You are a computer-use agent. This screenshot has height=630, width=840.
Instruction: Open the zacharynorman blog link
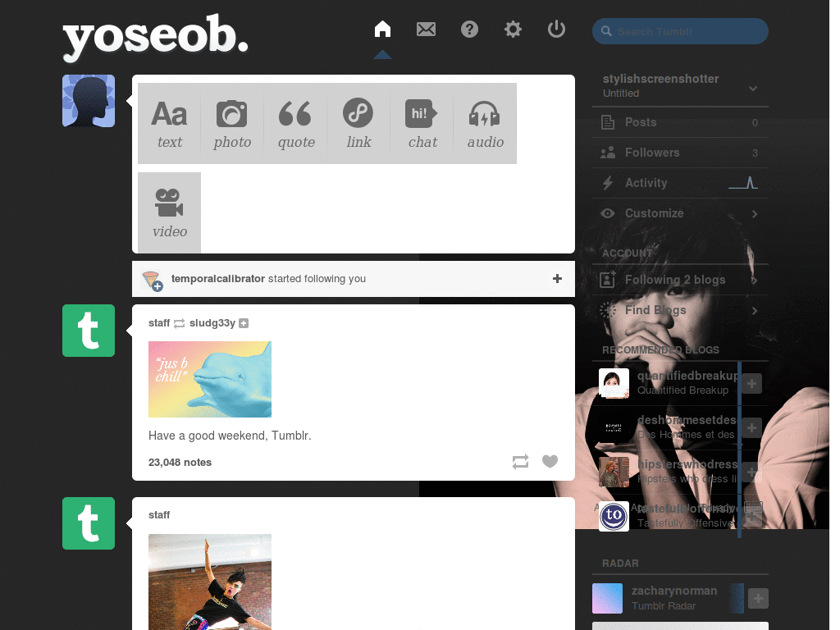point(674,591)
